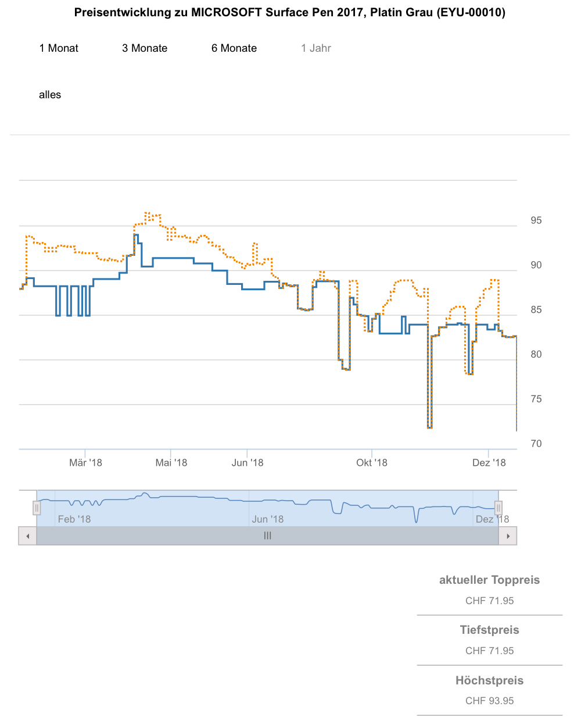Show the full history with alles
The height and width of the screenshot is (728, 574).
click(x=50, y=95)
